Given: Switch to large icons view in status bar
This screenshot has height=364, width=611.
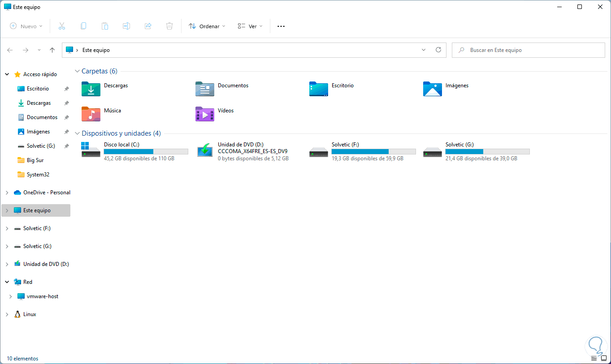Looking at the screenshot, I should (x=603, y=358).
